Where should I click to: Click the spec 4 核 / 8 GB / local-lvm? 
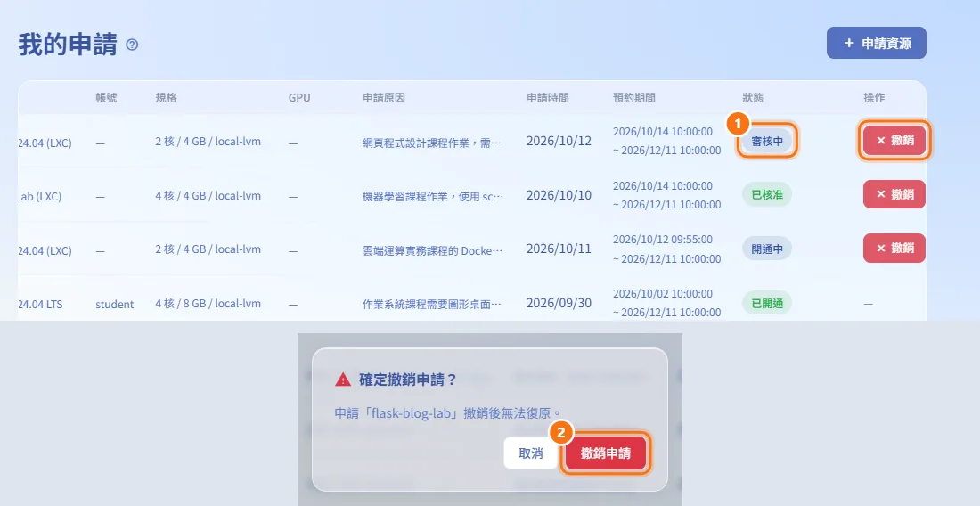(208, 304)
